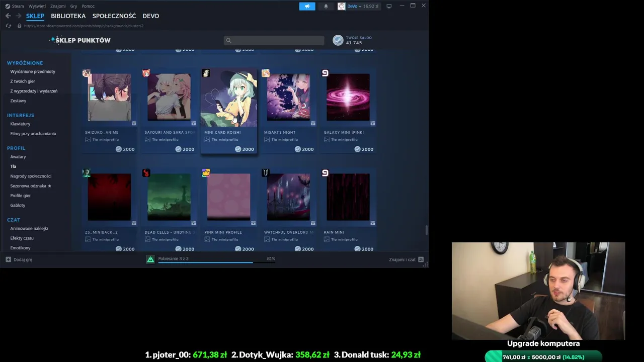This screenshot has height=362, width=644.
Task: Click game icon on Misaki's Night card
Action: coord(265,73)
